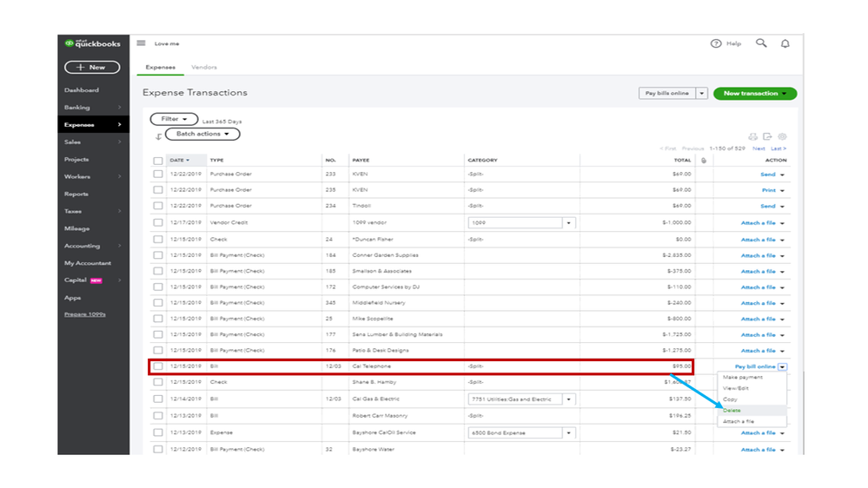868x488 pixels.
Task: Click the print list icon
Action: (752, 136)
